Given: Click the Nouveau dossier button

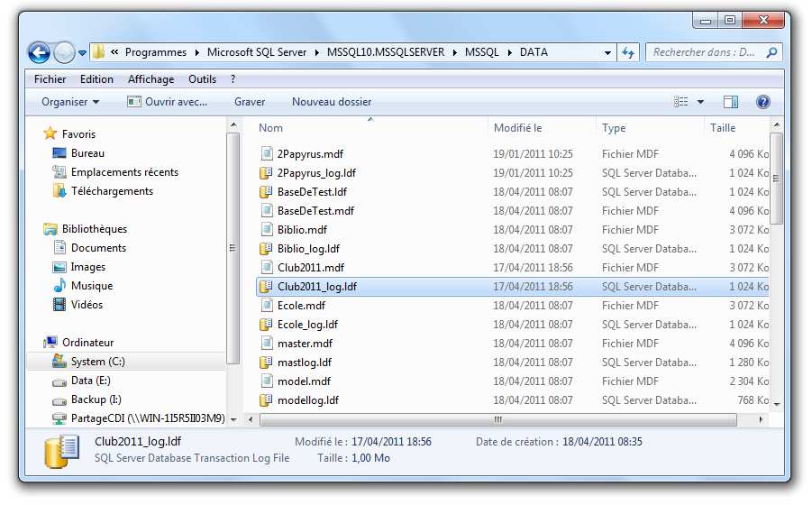Looking at the screenshot, I should pyautogui.click(x=331, y=102).
